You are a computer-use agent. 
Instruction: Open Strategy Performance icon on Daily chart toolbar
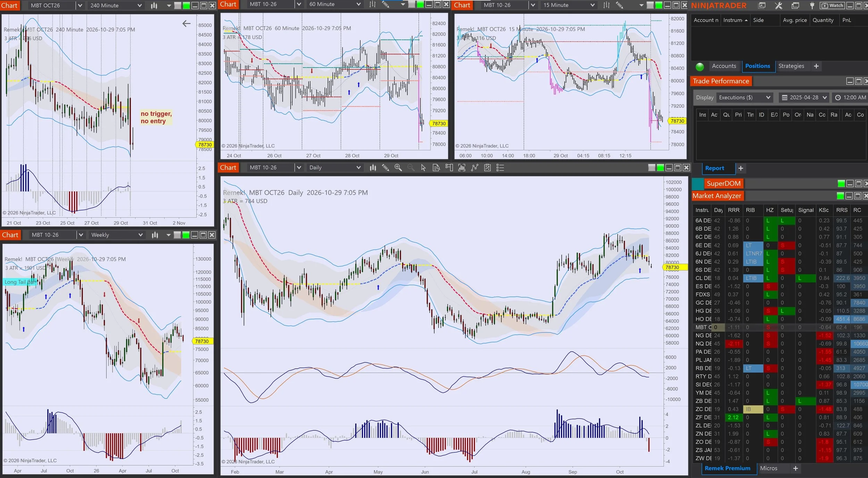(487, 168)
